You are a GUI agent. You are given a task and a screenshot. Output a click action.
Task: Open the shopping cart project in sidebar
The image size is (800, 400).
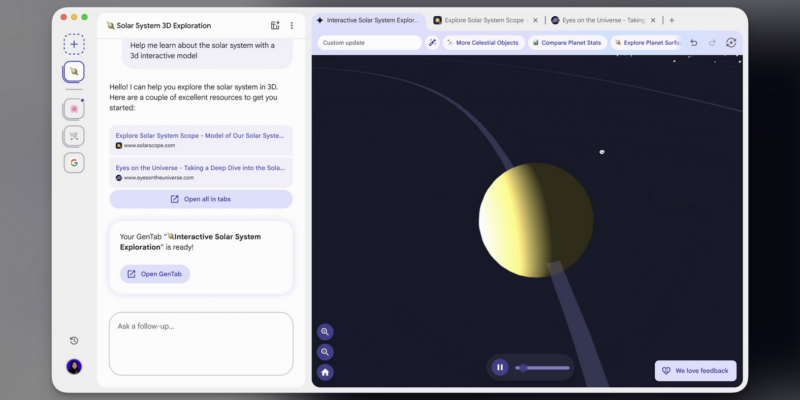click(x=74, y=135)
